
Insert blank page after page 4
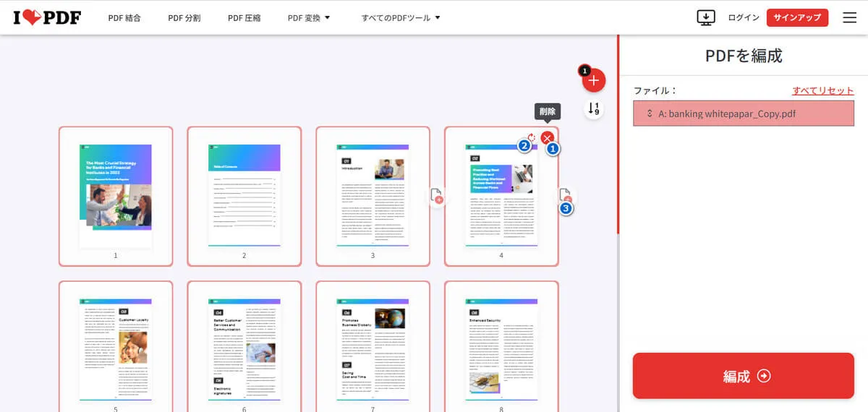565,196
